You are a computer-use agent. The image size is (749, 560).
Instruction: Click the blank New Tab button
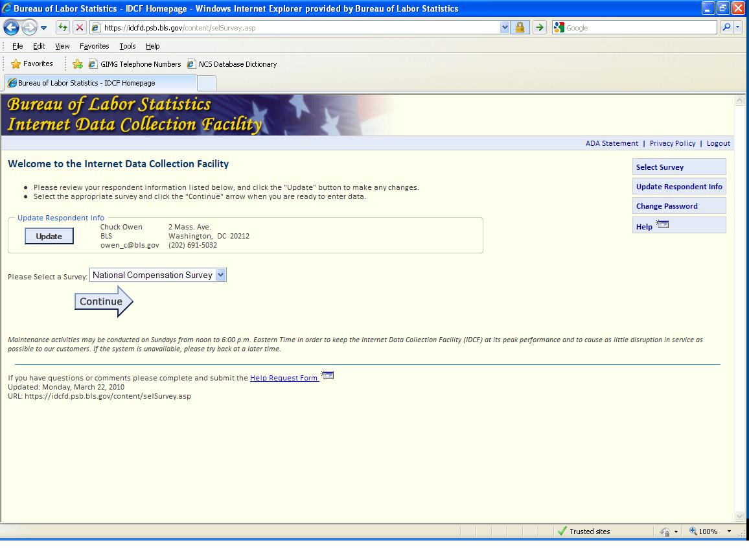click(207, 83)
